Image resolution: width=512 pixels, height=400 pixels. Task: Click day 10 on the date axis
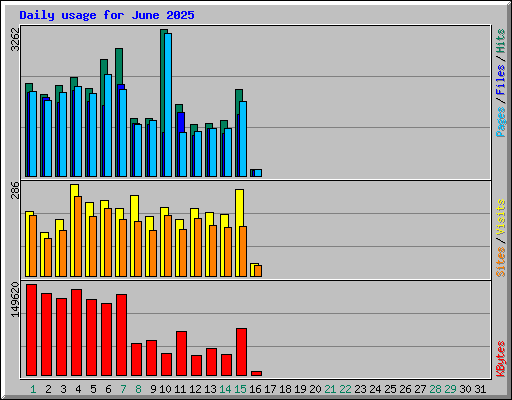point(165,389)
